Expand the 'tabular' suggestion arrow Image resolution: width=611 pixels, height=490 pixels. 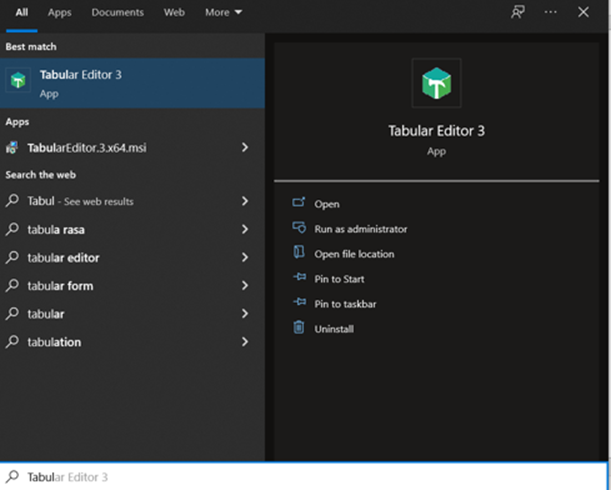[245, 313]
